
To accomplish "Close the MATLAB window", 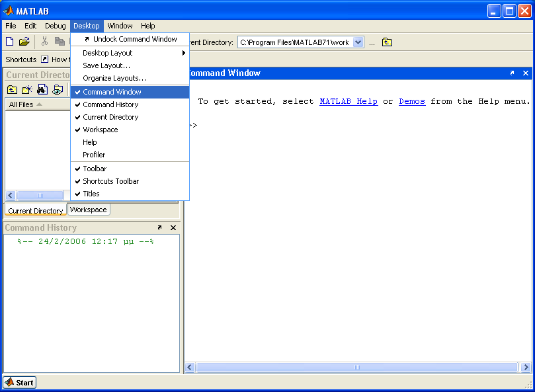I will pyautogui.click(x=524, y=11).
